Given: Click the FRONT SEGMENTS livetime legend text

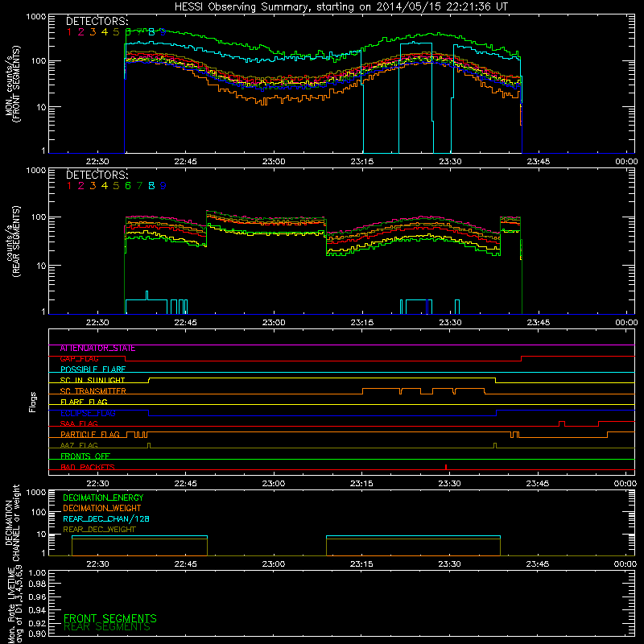Looking at the screenshot, I should point(110,618).
